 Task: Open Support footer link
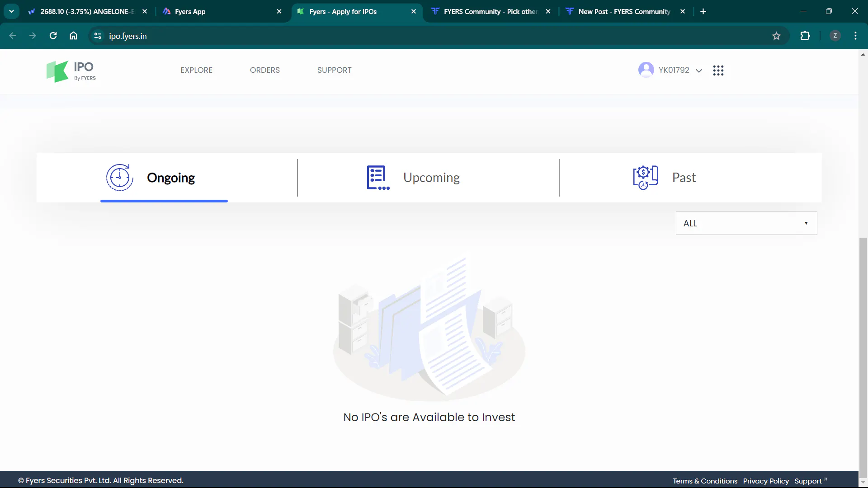[x=810, y=481]
